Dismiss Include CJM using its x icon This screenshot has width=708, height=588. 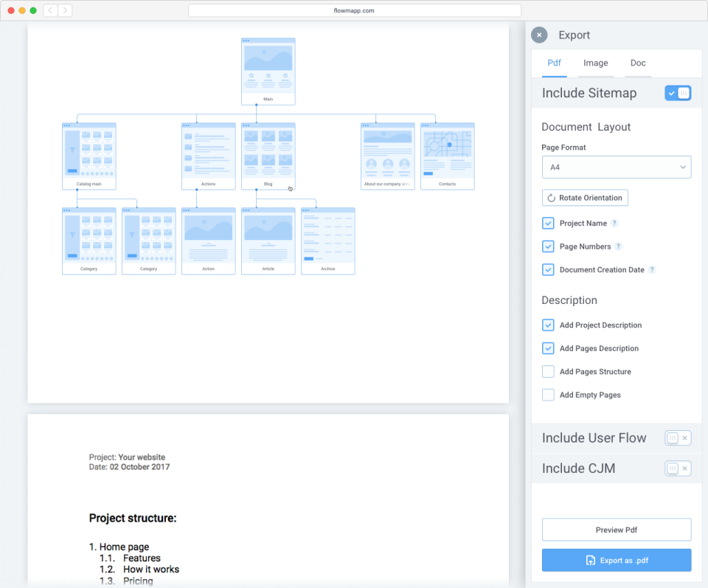(686, 468)
